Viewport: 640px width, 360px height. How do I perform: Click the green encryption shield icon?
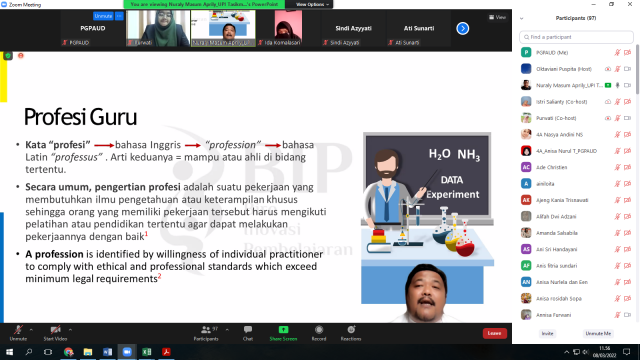pyautogui.click(x=8, y=56)
